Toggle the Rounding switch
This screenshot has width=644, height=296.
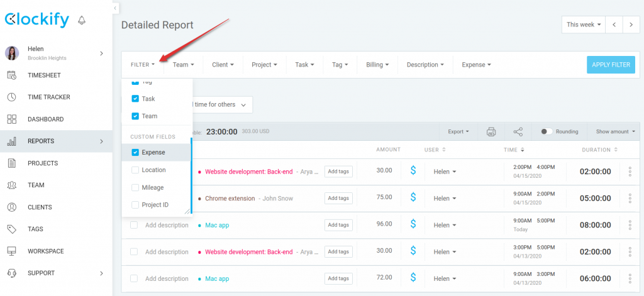(547, 132)
